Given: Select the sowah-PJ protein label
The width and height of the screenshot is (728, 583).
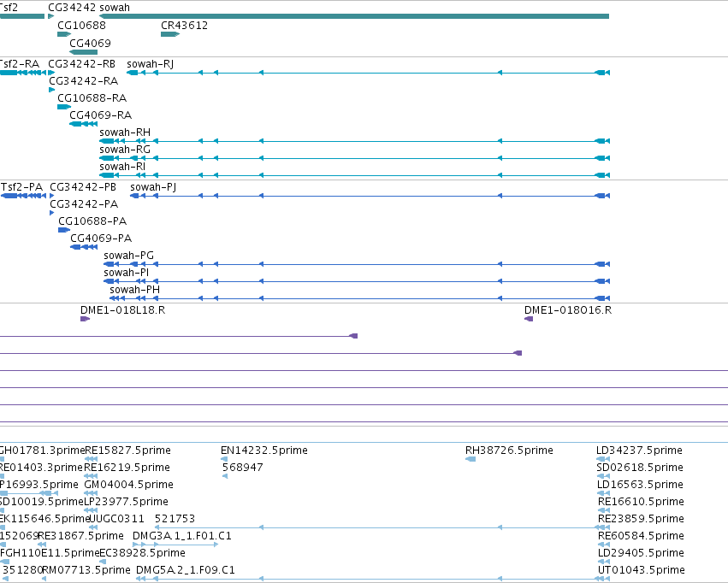Looking at the screenshot, I should pyautogui.click(x=153, y=187).
